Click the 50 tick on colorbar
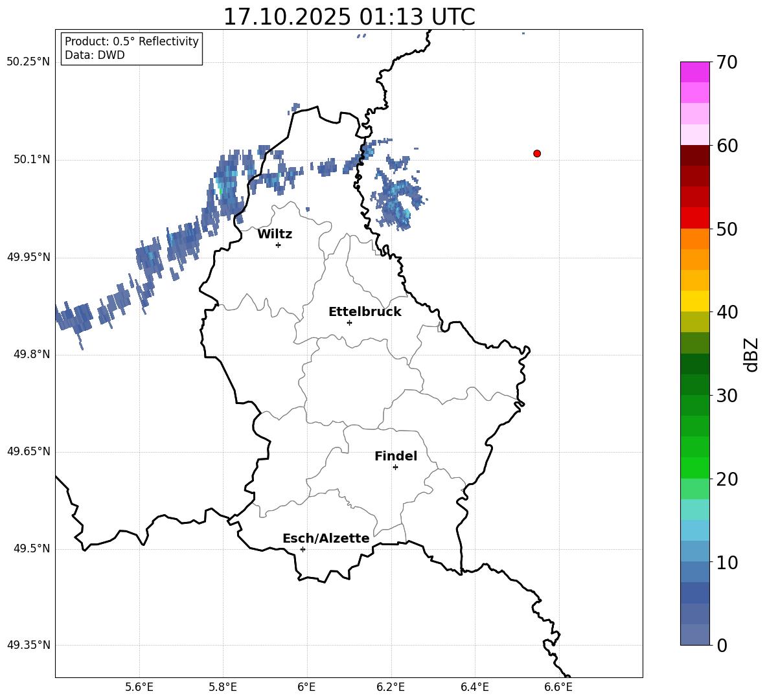Screen dimensions: 767x700 [727, 229]
